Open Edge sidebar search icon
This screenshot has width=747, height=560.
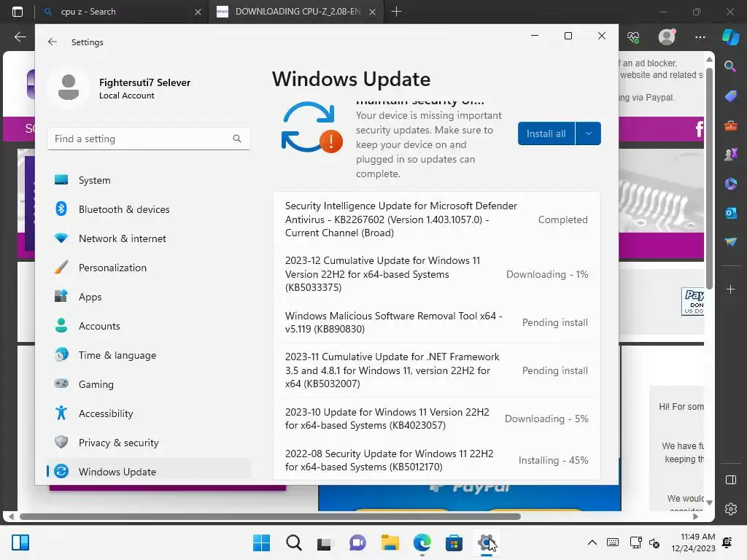pyautogui.click(x=730, y=66)
